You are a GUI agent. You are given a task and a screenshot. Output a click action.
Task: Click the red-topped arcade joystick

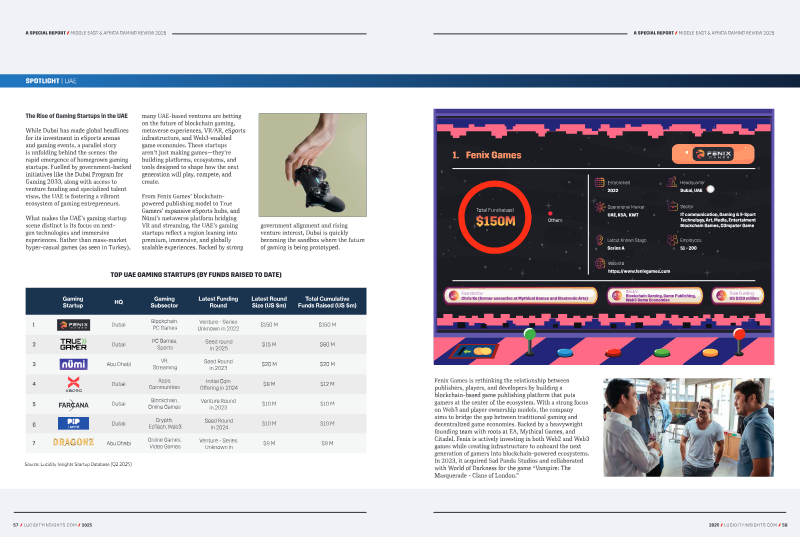click(x=739, y=341)
